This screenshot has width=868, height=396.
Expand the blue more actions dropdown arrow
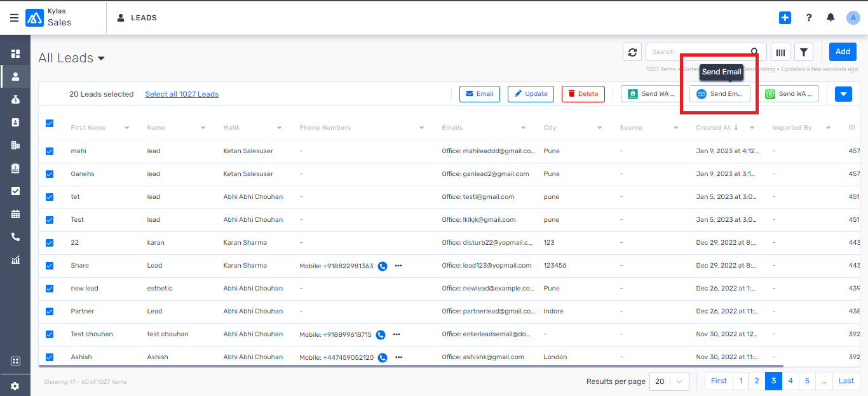[x=843, y=94]
